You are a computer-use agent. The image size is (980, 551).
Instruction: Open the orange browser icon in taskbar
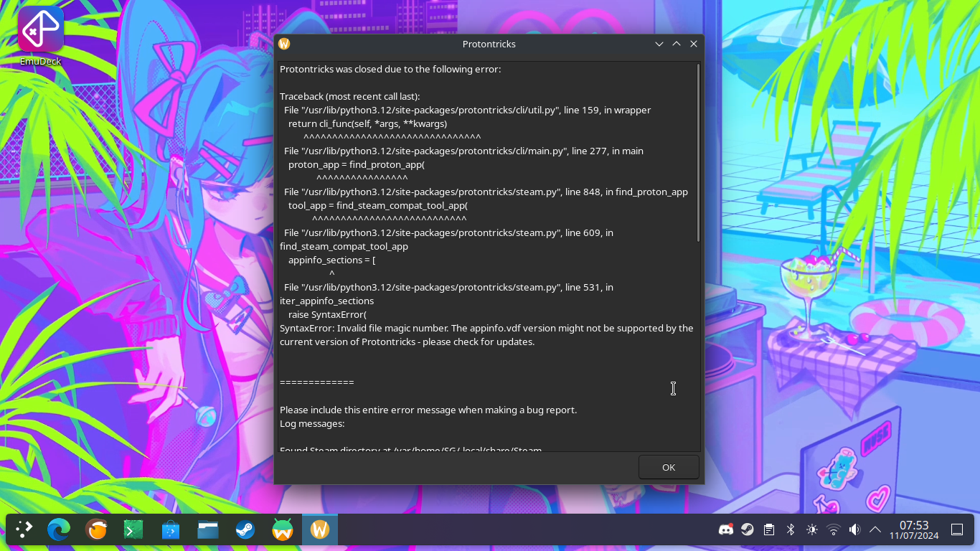point(96,530)
